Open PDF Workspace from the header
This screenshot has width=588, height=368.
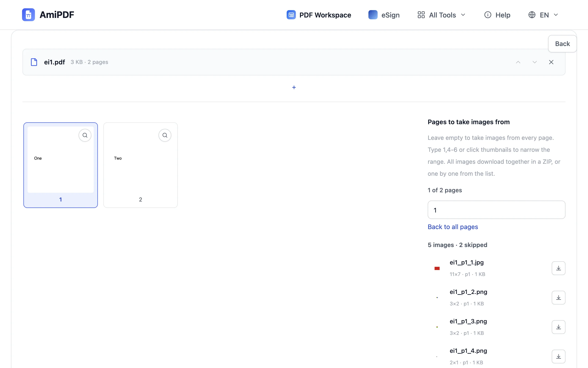(x=319, y=15)
